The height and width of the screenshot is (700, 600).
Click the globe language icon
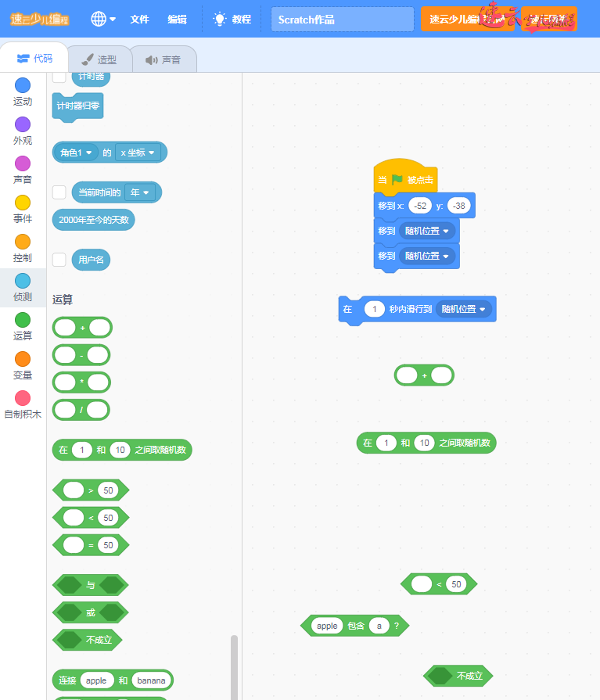(x=99, y=19)
